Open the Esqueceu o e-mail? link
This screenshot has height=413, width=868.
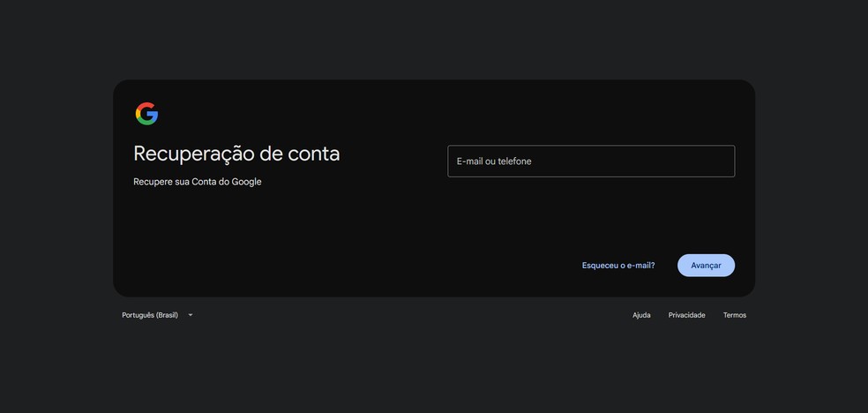[x=618, y=265]
